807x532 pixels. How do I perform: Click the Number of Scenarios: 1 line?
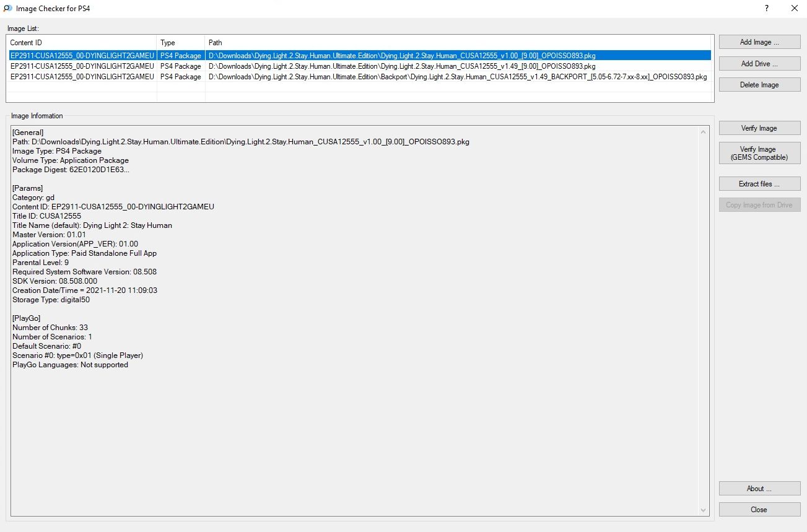pyautogui.click(x=53, y=337)
